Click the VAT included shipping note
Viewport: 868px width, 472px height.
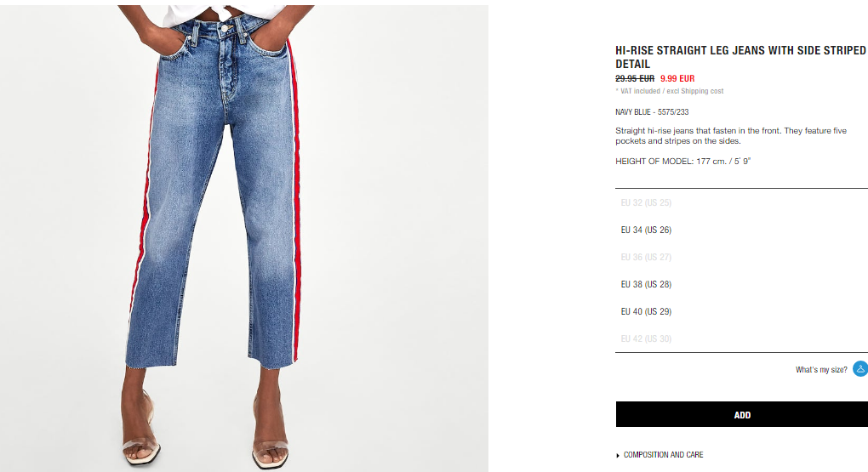(x=670, y=91)
